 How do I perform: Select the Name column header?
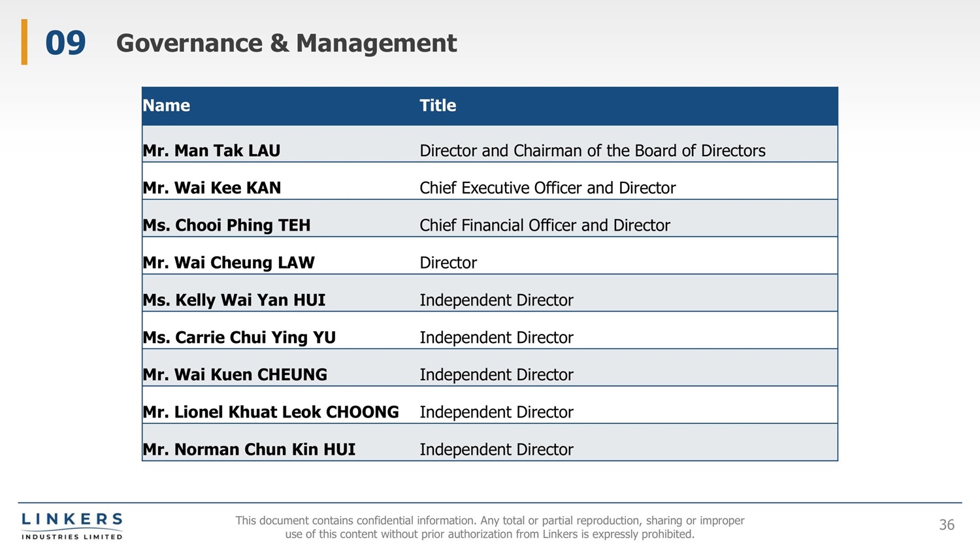pyautogui.click(x=167, y=106)
